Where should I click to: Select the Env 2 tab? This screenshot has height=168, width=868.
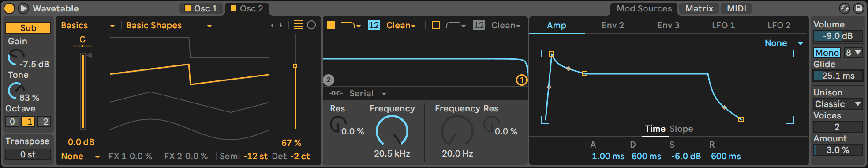click(613, 25)
